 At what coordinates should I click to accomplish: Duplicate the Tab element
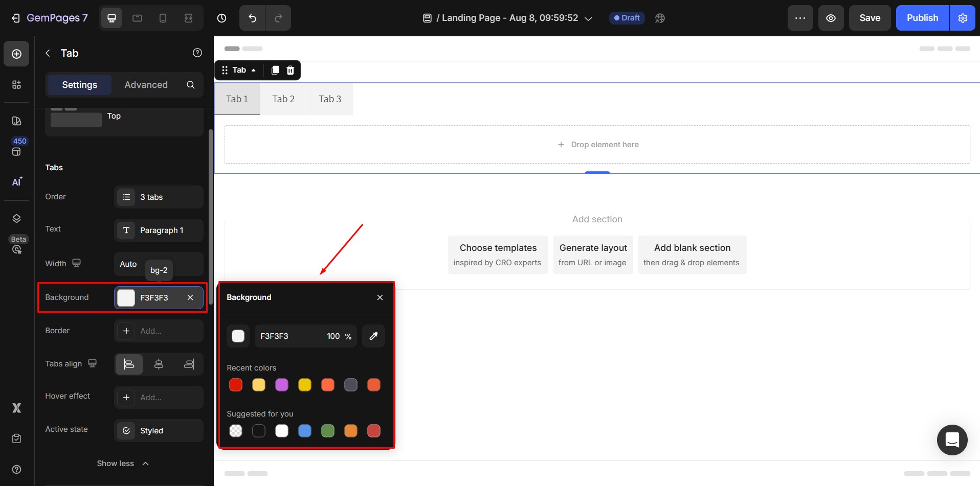click(275, 70)
